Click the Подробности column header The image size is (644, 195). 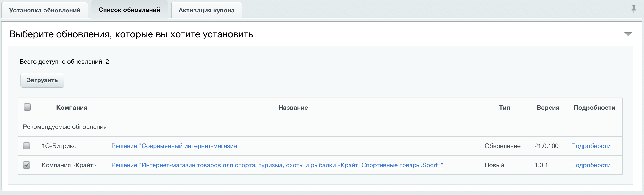click(x=594, y=108)
